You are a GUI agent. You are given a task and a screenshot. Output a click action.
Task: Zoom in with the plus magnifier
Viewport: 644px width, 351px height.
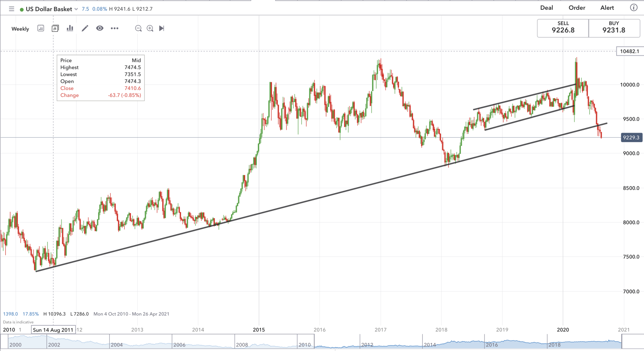tap(150, 29)
